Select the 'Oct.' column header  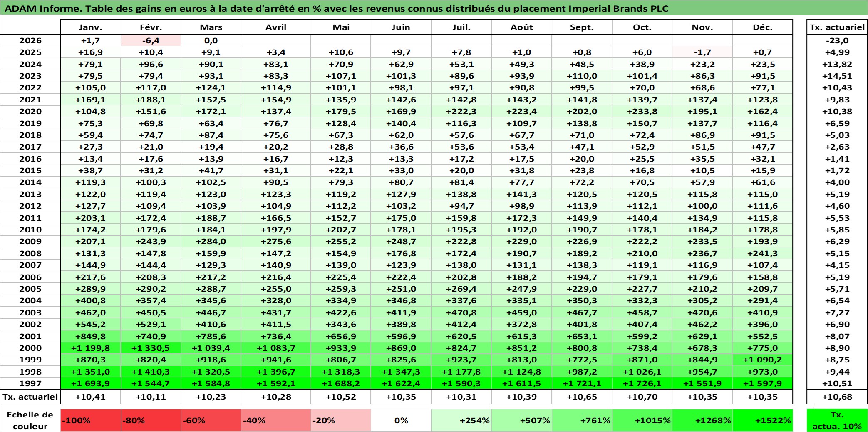642,27
